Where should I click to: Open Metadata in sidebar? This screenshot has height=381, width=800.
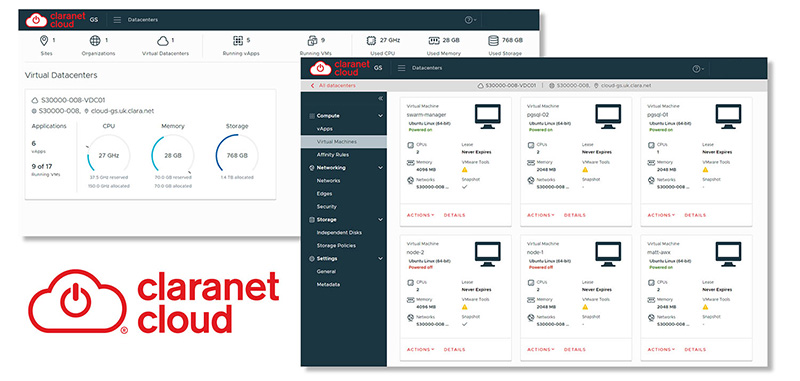328,285
